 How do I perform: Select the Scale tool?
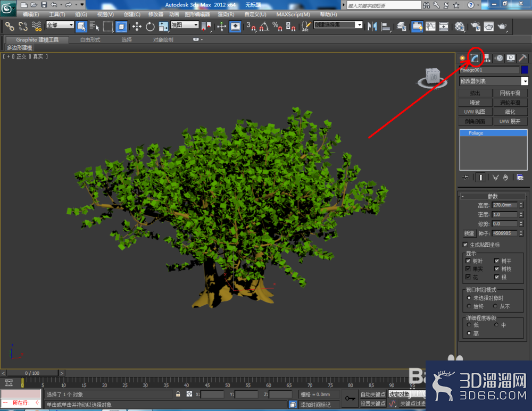(x=163, y=26)
